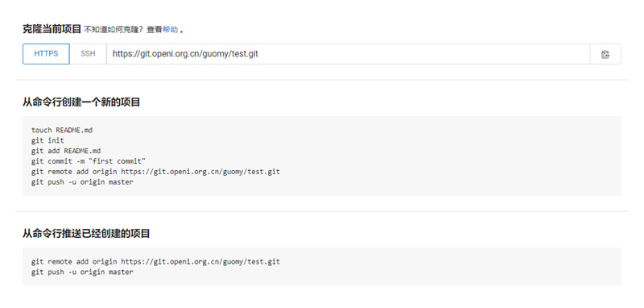Click remote add origin line in push-existing block
This screenshot has height=308, width=644.
tap(155, 261)
